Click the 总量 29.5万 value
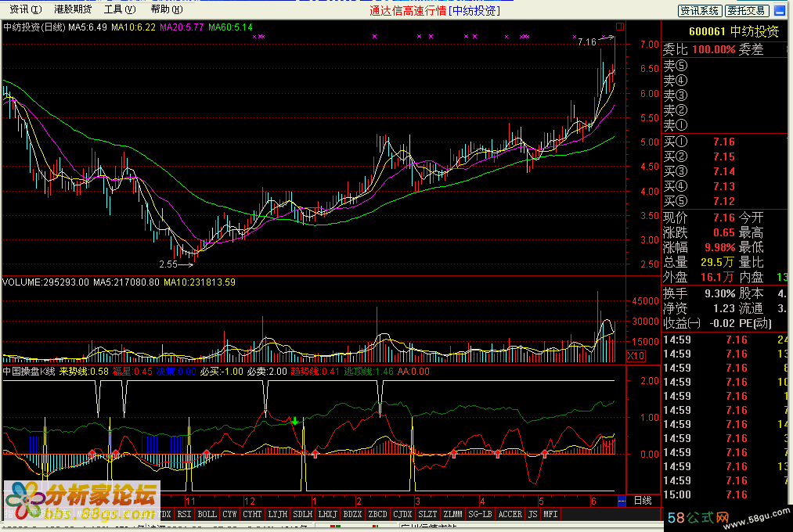 click(x=717, y=262)
